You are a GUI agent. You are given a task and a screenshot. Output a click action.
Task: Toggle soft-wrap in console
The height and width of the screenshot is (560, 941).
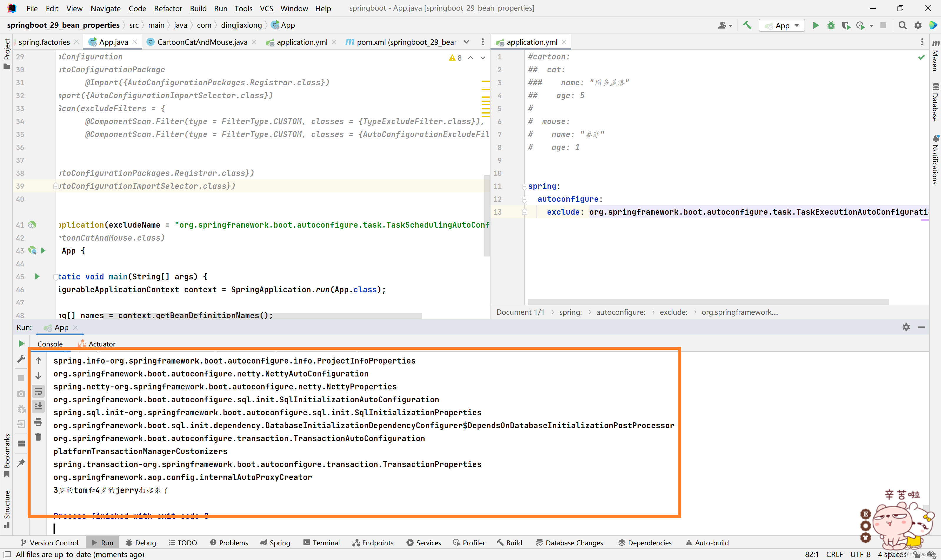(38, 391)
